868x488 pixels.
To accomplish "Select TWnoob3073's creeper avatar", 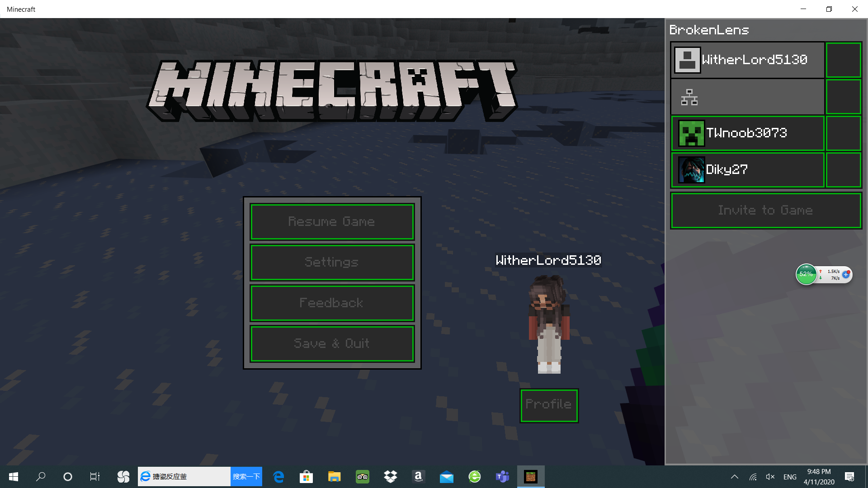I will (x=691, y=133).
